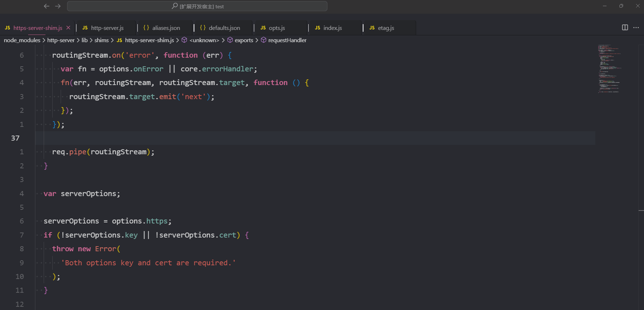Click '!serverOptions.cert' in the condition
Screen dimensions: 644x310
pos(195,235)
